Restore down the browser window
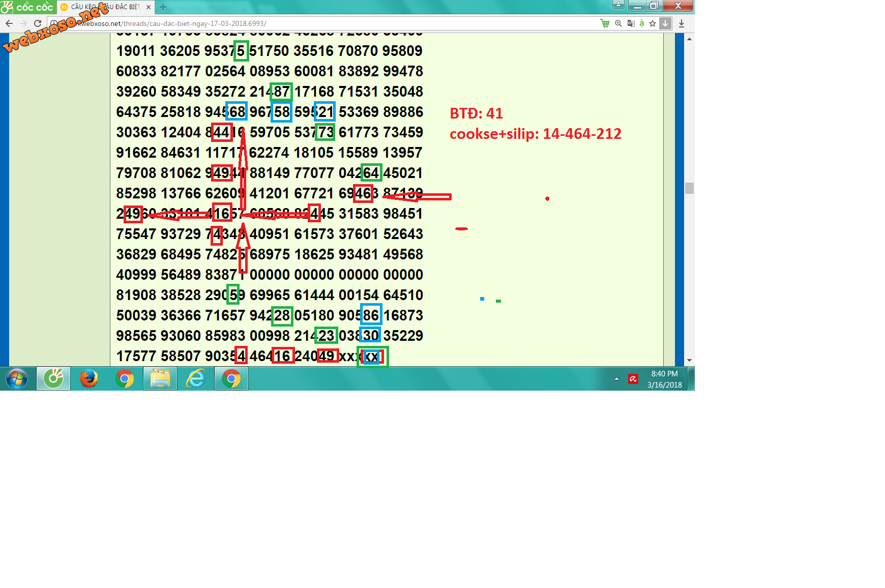This screenshot has width=885, height=588. (654, 6)
